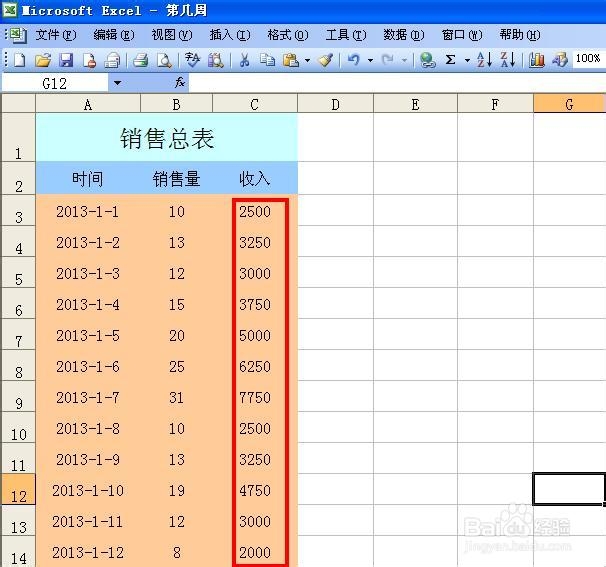Create a new workbook with New icon
This screenshot has width=606, height=567.
pyautogui.click(x=19, y=60)
